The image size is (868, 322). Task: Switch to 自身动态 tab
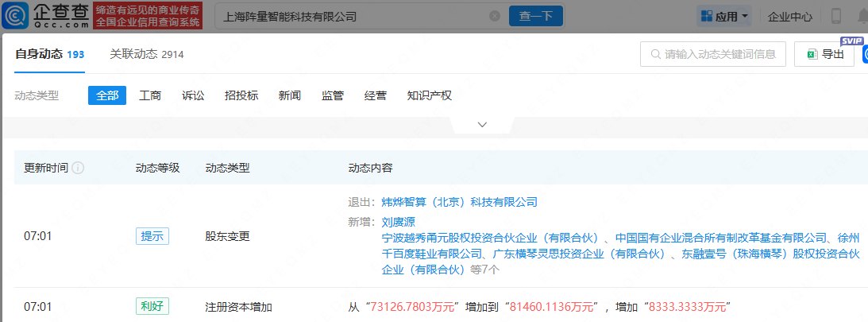49,54
